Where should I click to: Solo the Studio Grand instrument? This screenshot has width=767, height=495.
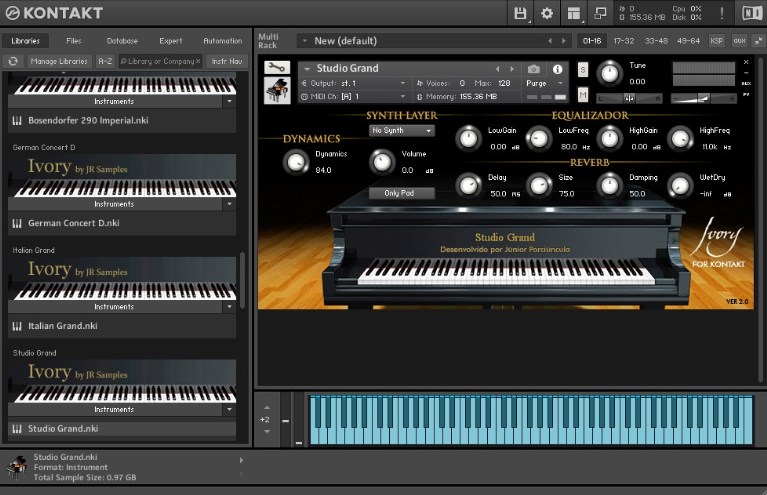pos(582,70)
